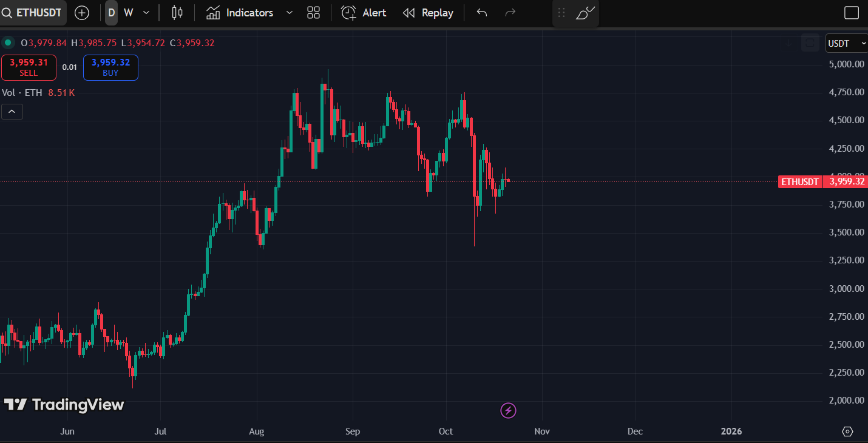Click the Dec label on time axis
Screen dimensions: 868x443
click(x=635, y=431)
